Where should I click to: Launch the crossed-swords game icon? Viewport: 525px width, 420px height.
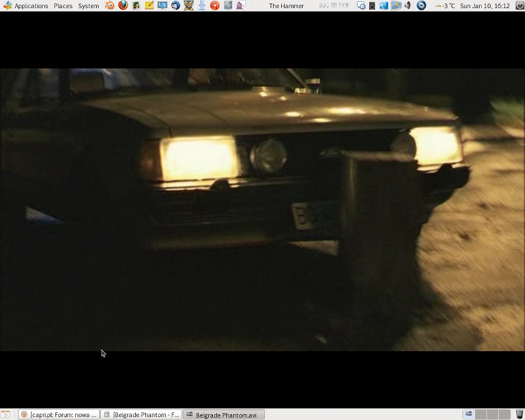coord(188,5)
